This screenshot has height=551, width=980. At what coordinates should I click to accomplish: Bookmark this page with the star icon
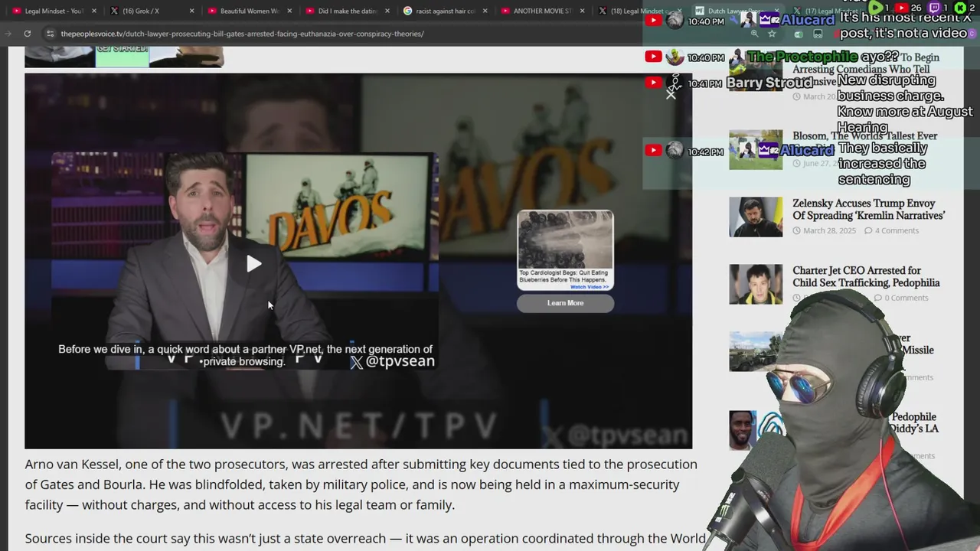tap(772, 34)
